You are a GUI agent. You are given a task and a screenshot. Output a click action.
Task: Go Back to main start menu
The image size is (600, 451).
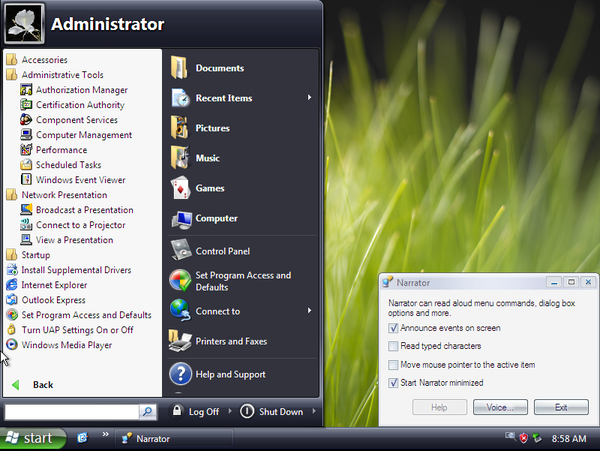pos(33,385)
